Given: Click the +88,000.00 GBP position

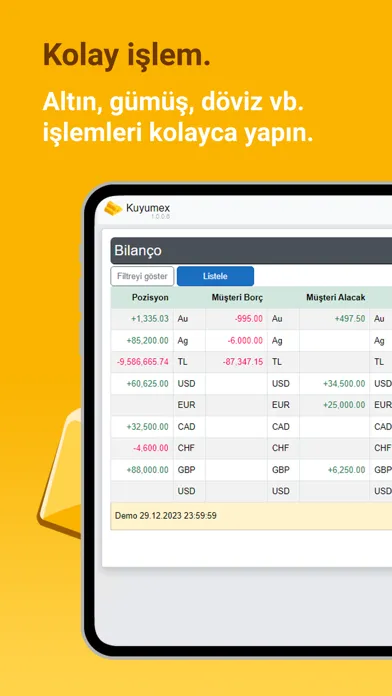Looking at the screenshot, I should (147, 470).
